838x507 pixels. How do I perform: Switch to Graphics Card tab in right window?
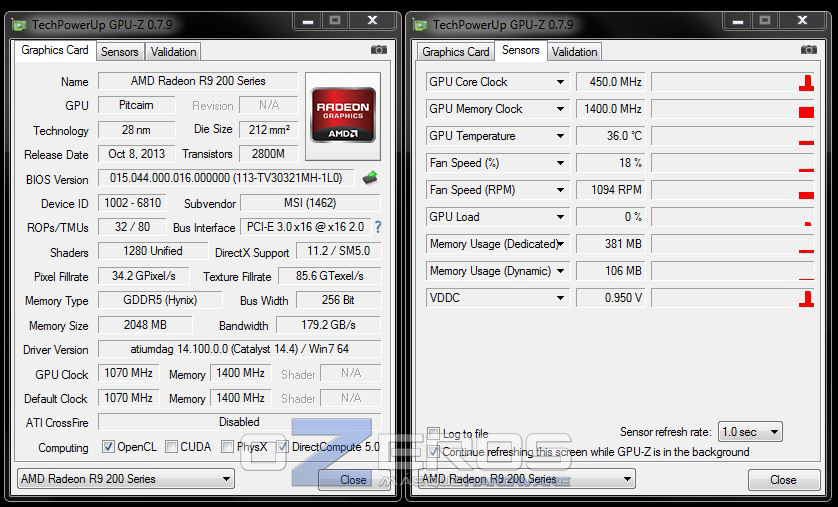click(456, 52)
